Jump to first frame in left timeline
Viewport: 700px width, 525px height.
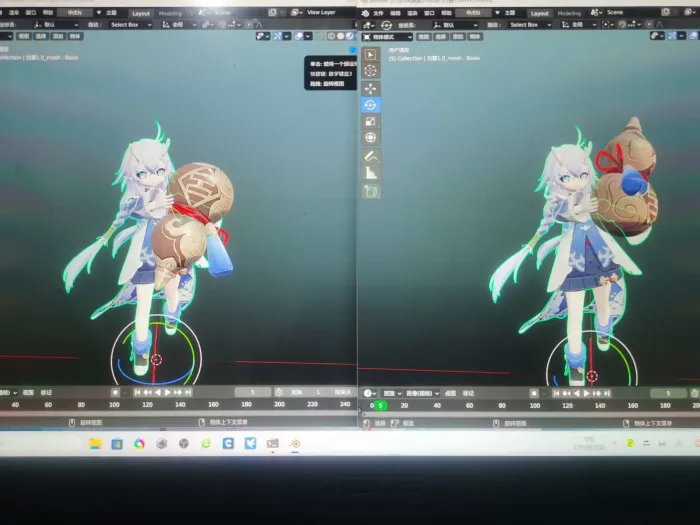[137, 392]
